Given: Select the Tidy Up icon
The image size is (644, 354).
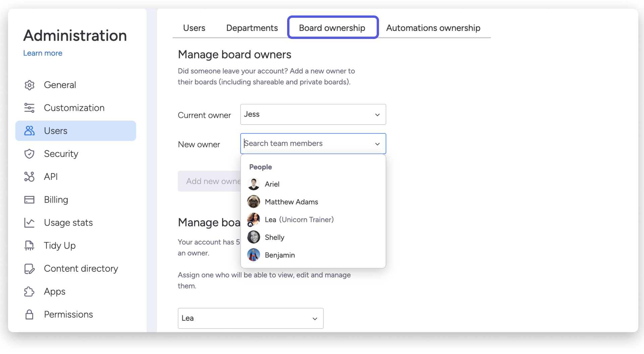Looking at the screenshot, I should (30, 245).
